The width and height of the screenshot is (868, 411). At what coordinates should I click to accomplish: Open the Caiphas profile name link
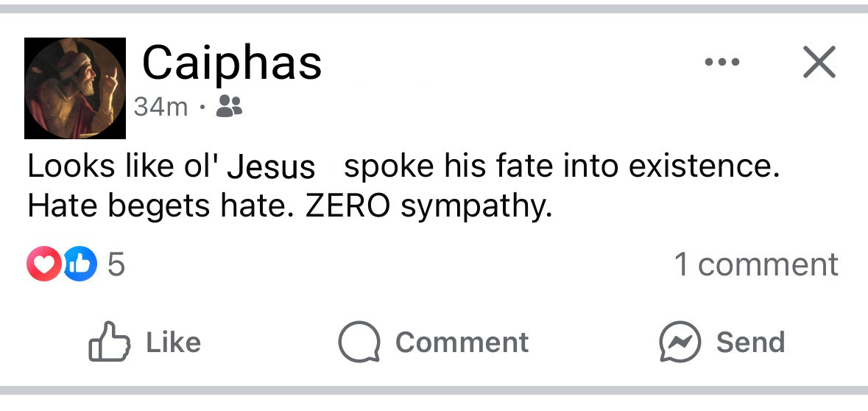pyautogui.click(x=231, y=63)
